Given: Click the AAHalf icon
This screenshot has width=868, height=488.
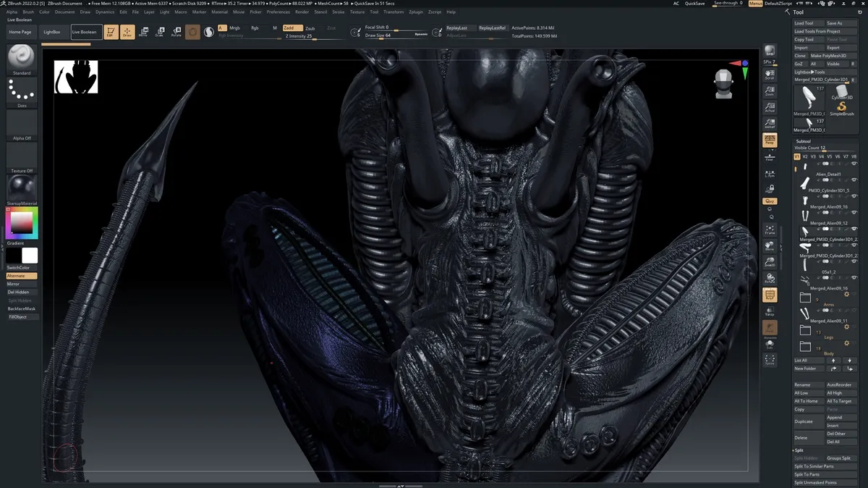Looking at the screenshot, I should pyautogui.click(x=770, y=124).
